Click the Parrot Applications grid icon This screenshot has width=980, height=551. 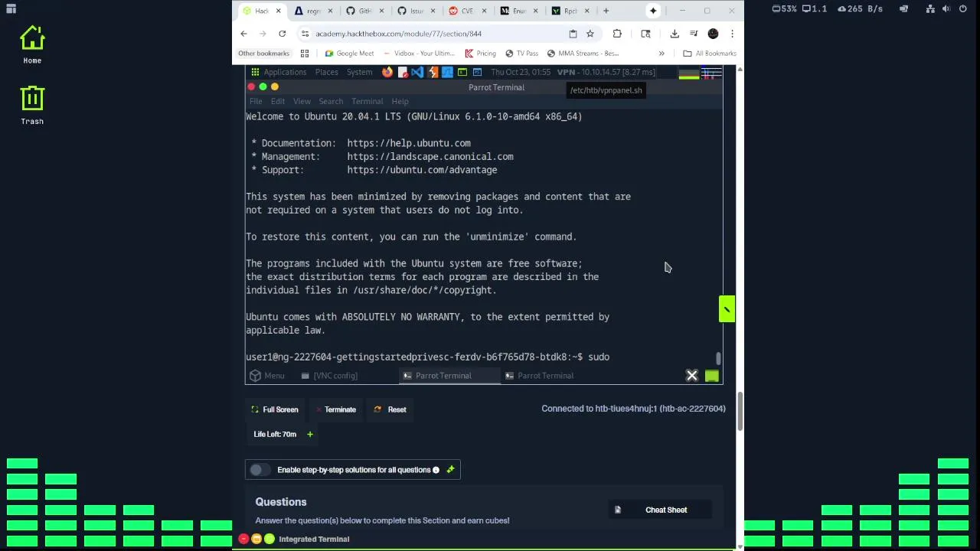pos(255,72)
